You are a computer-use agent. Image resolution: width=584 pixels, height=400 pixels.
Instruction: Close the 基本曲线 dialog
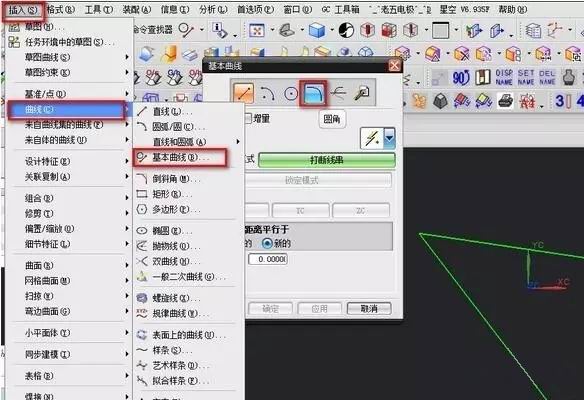coord(394,66)
